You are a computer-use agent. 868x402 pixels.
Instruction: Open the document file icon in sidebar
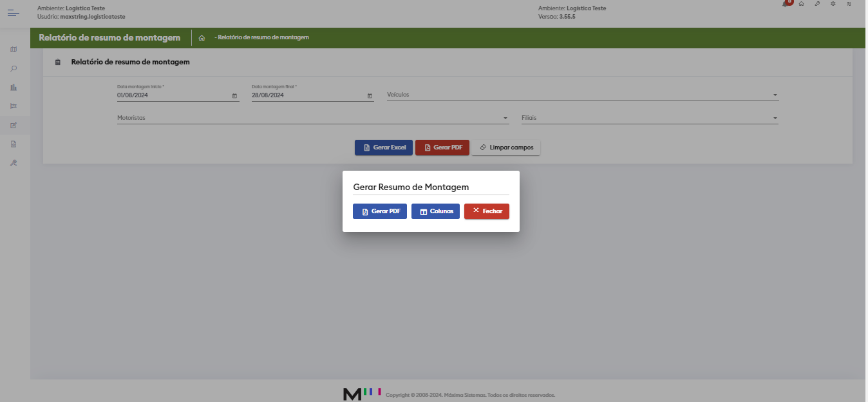[x=14, y=144]
